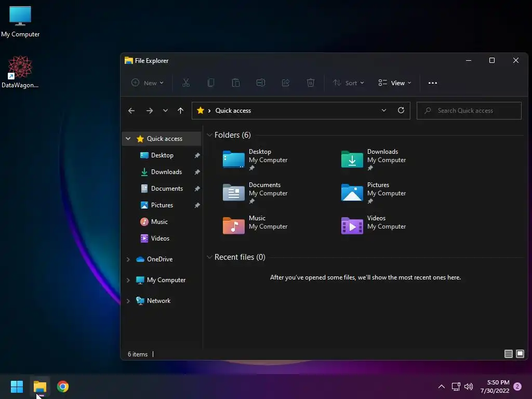Expand the OneDrive tree node
The image size is (532, 399).
click(128, 259)
